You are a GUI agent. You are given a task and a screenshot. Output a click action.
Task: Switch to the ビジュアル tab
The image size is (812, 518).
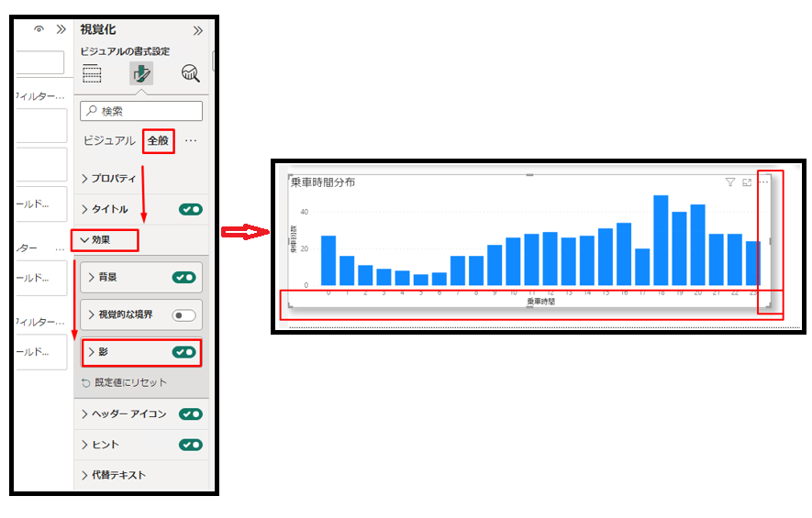(109, 141)
